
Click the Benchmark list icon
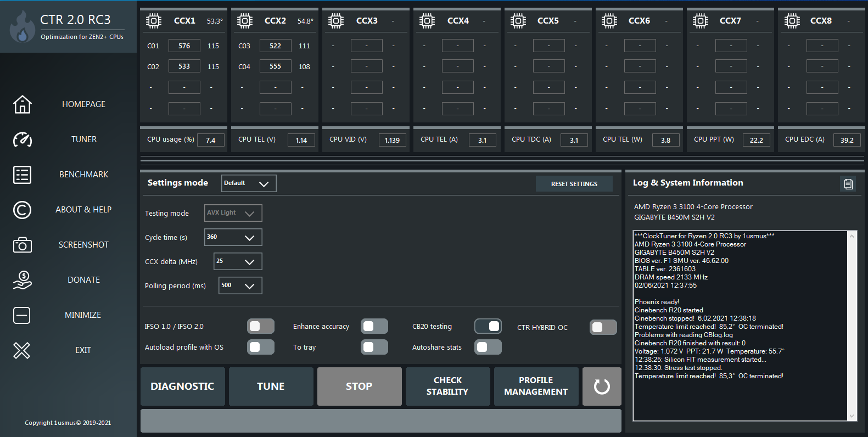[x=23, y=175]
